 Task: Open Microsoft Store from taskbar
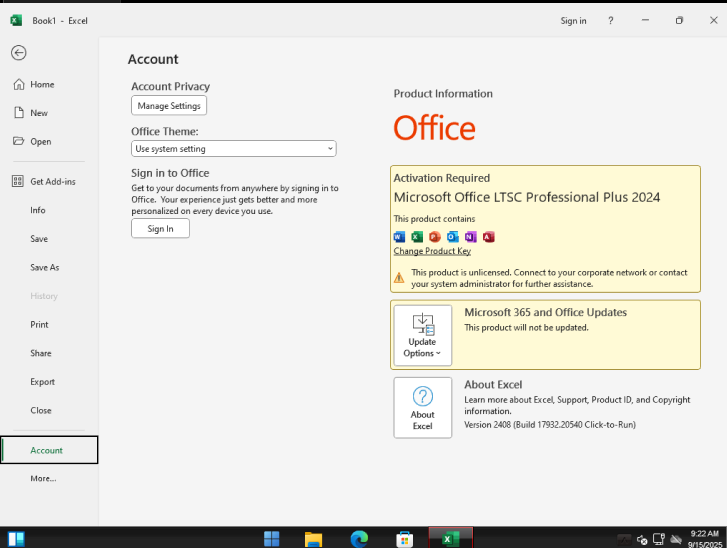tap(404, 538)
